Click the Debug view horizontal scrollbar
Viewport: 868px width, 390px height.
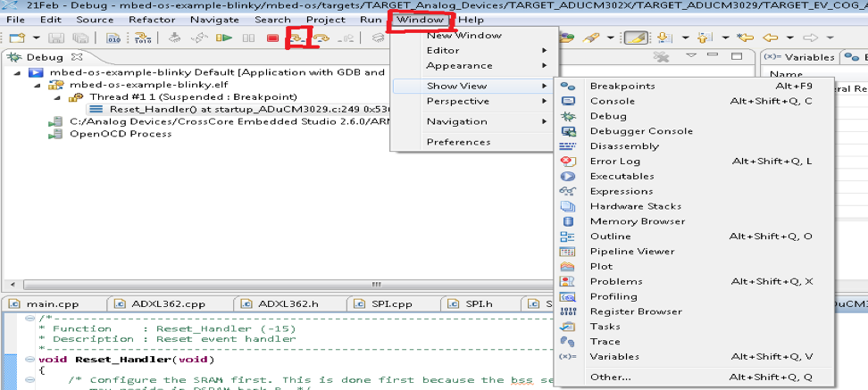[377, 285]
